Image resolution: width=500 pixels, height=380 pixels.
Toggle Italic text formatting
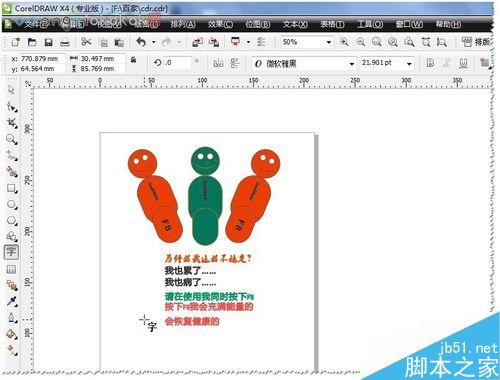click(x=447, y=63)
